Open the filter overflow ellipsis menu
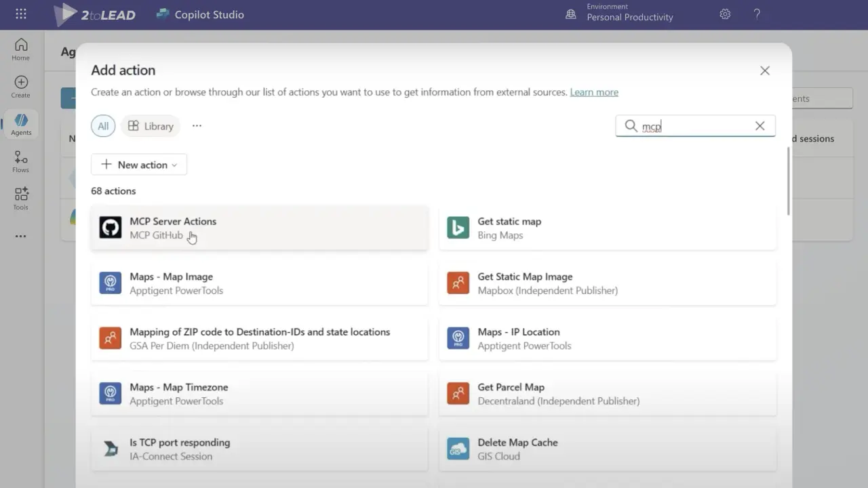This screenshot has height=488, width=868. pos(197,125)
